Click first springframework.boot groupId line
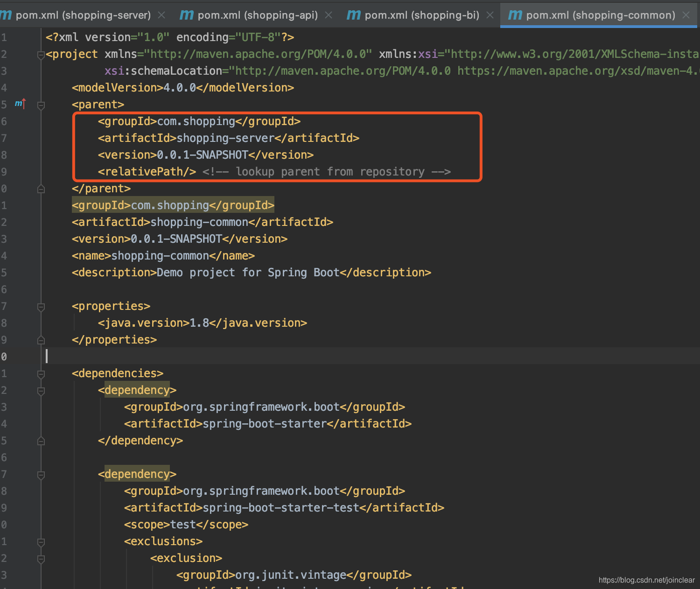This screenshot has height=589, width=700. coord(265,407)
